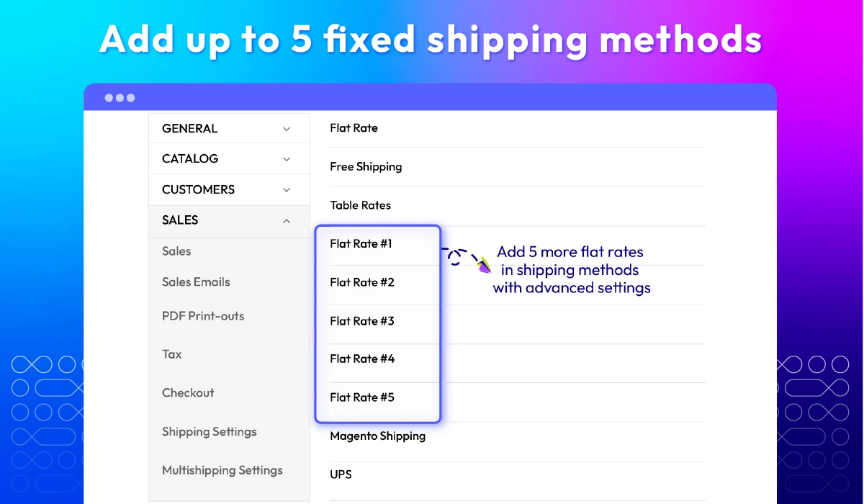864x504 pixels.
Task: Open Flat Rate #5 settings
Action: coord(362,397)
